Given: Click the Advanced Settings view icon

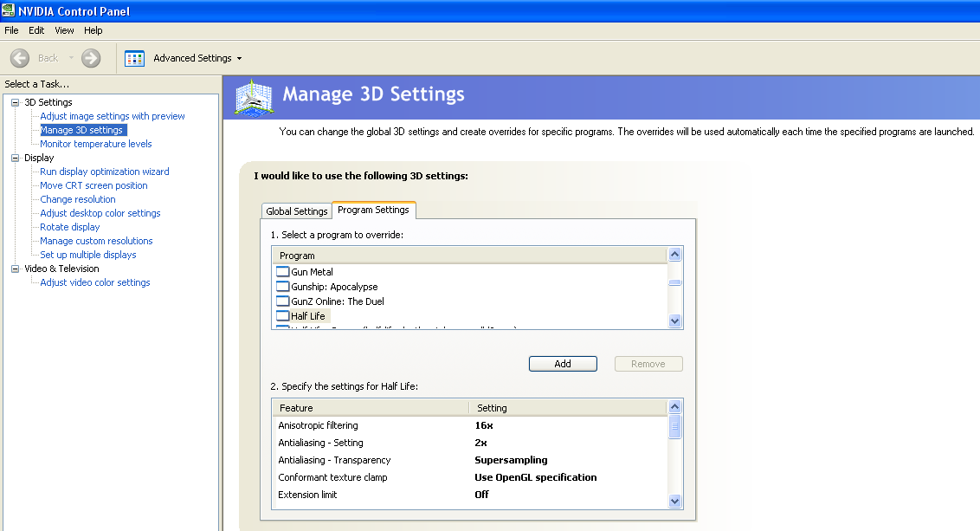Looking at the screenshot, I should [x=134, y=58].
